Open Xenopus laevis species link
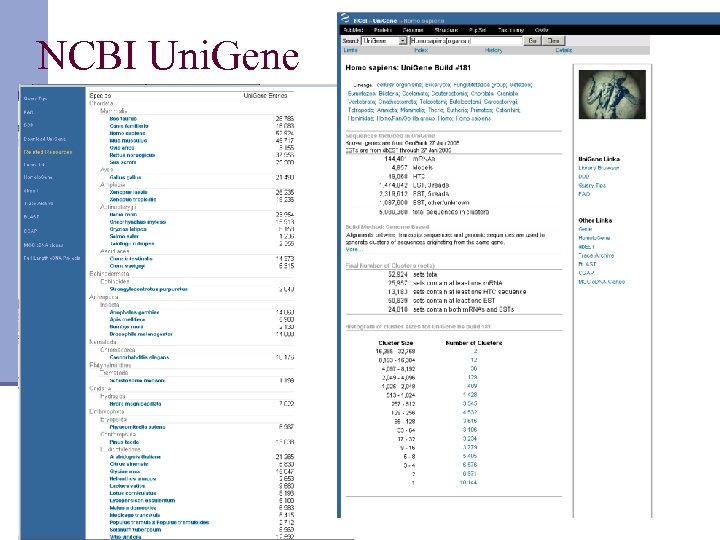This screenshot has width=720, height=540. point(129,192)
